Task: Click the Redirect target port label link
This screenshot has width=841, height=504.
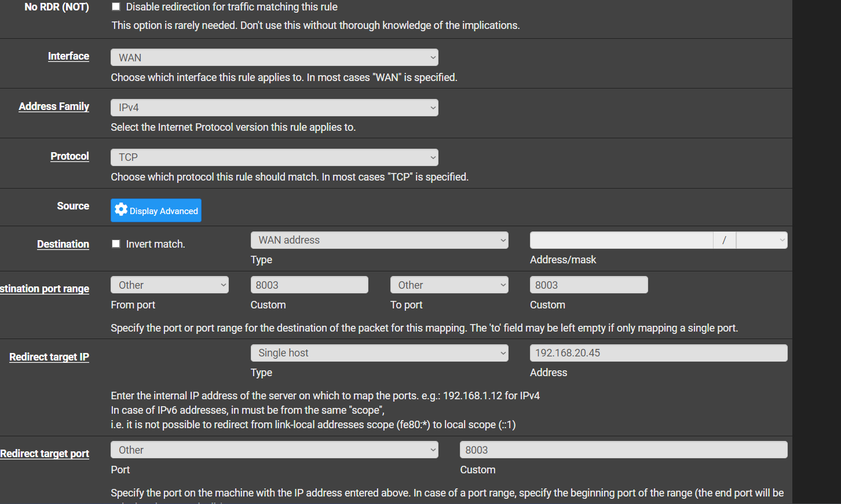Action: pos(45,454)
